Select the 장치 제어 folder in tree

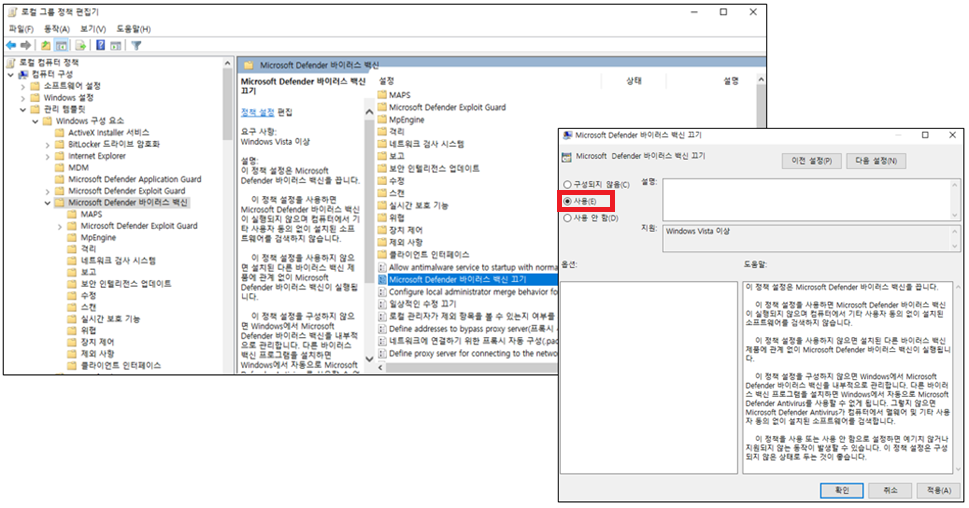98,342
